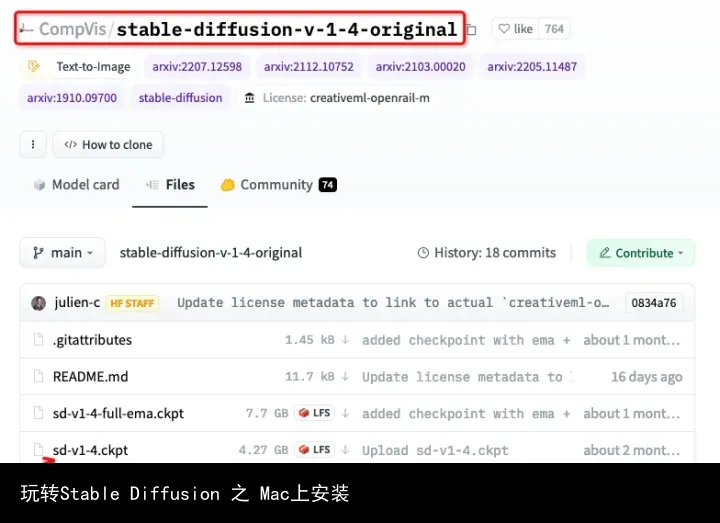Download sd-v1-4.ckpt via arrow icon
The width and height of the screenshot is (720, 523).
[x=345, y=450]
